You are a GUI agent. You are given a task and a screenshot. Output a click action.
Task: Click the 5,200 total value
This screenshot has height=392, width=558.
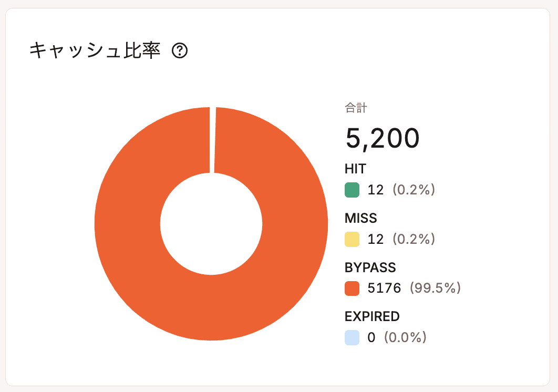pyautogui.click(x=383, y=138)
